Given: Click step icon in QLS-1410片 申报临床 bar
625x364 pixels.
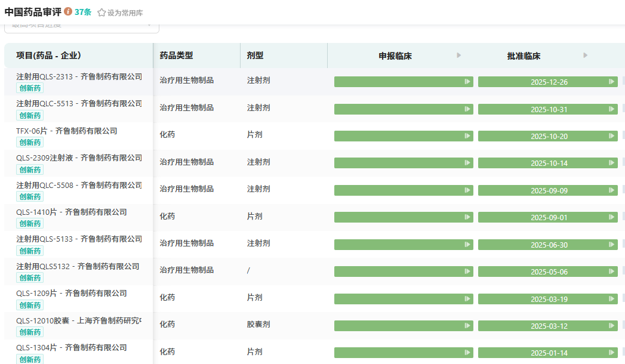Looking at the screenshot, I should click(467, 217).
